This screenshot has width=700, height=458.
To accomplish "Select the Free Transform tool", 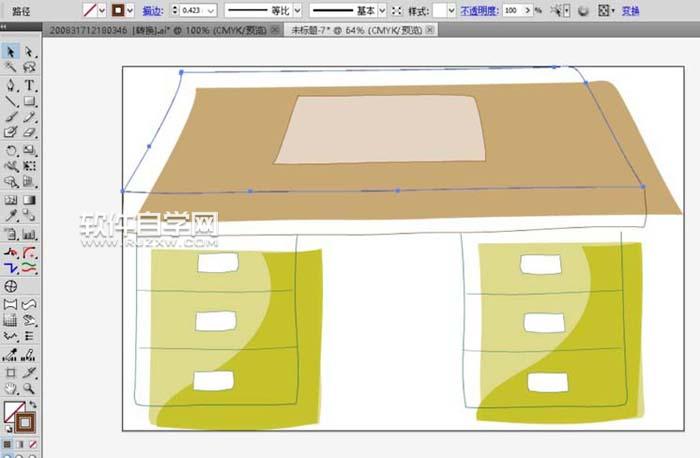I will click(29, 166).
